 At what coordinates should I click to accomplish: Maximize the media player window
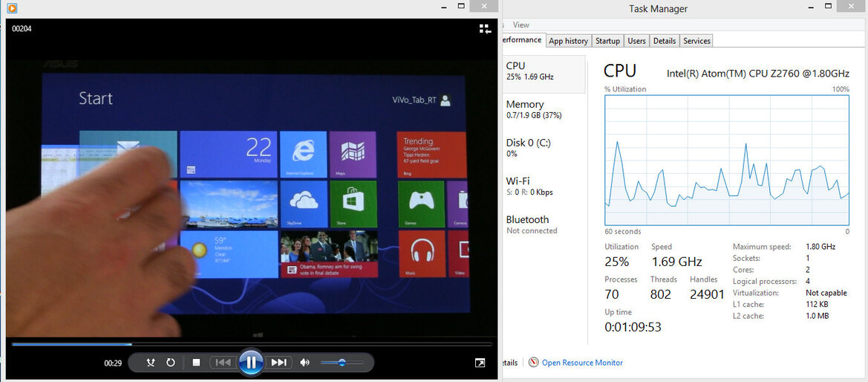coord(461,6)
